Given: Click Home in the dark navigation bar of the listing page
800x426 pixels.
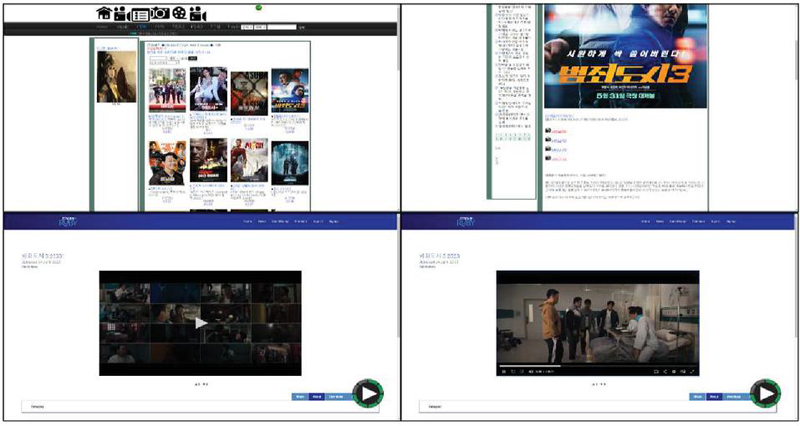Looking at the screenshot, I should [102, 27].
